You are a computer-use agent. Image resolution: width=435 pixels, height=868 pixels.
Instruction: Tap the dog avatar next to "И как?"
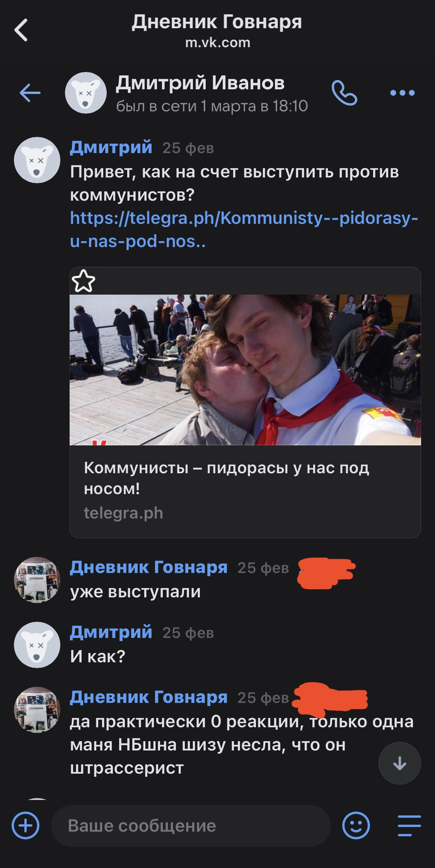[x=37, y=645]
